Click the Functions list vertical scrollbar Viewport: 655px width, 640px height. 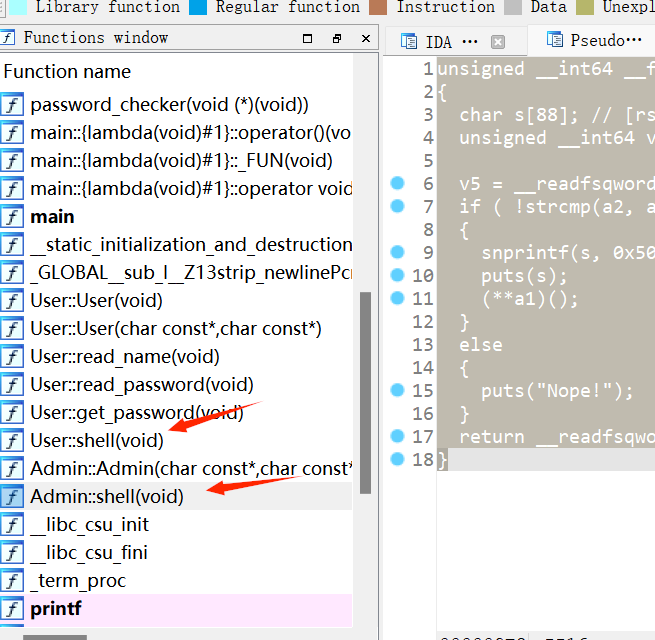[x=365, y=390]
